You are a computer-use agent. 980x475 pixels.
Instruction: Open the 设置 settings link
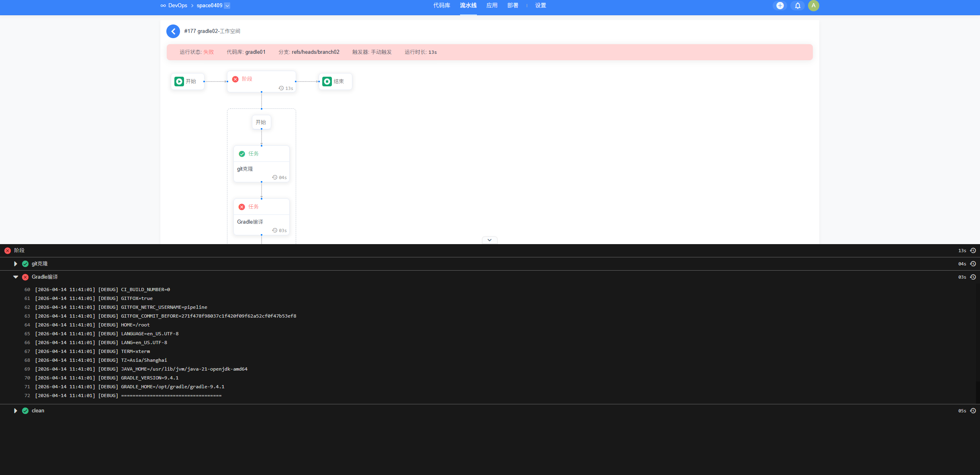(540, 6)
